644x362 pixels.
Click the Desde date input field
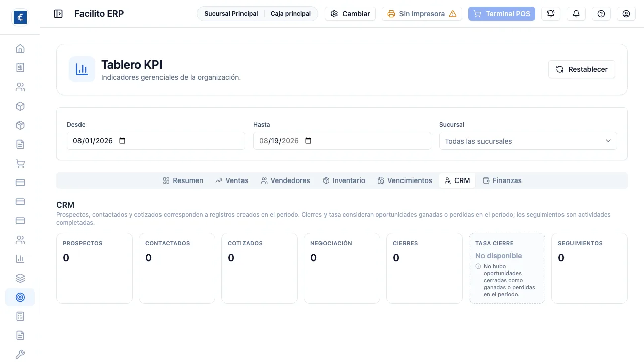pyautogui.click(x=156, y=141)
